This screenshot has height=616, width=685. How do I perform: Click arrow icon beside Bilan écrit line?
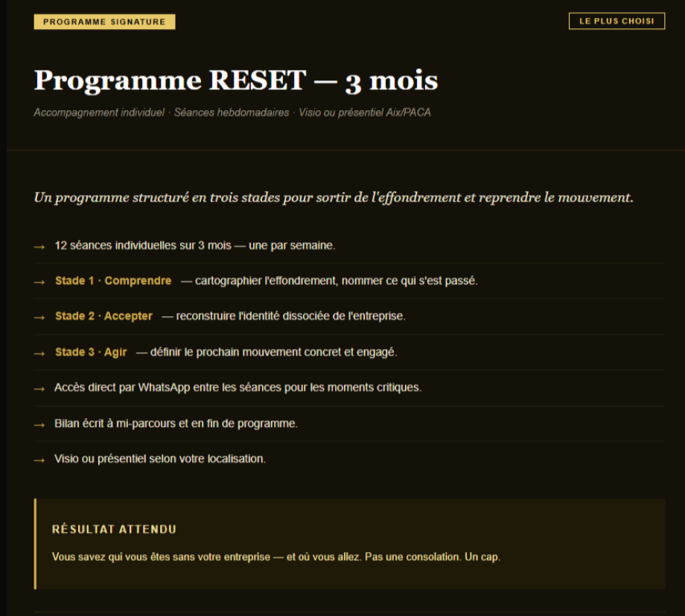(x=39, y=424)
